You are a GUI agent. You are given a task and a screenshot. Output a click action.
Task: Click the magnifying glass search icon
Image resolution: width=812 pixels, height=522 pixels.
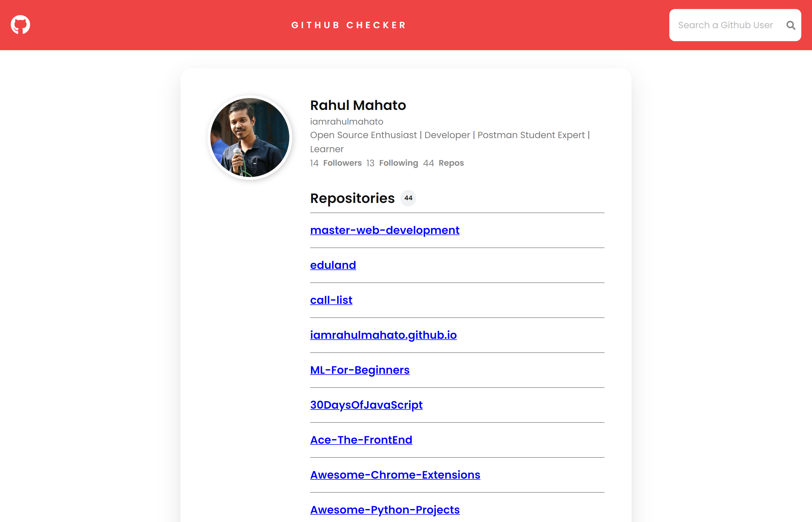pos(791,25)
